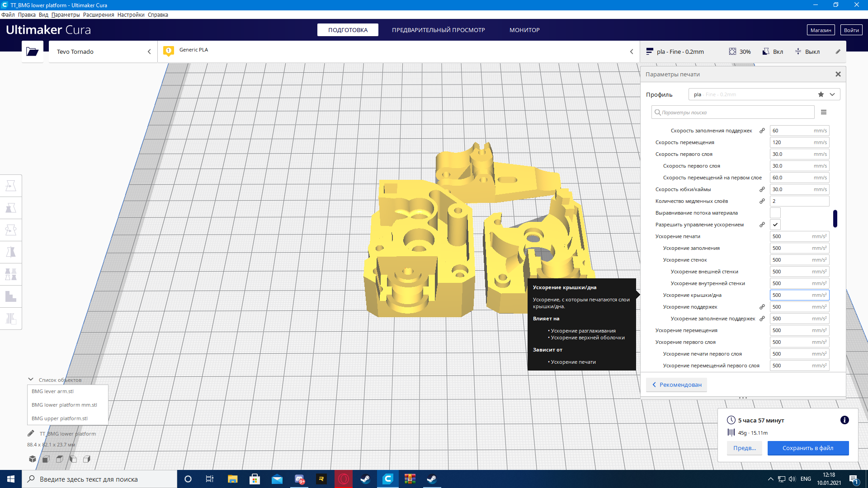Select the Rotate tool in left toolbar

[11, 230]
